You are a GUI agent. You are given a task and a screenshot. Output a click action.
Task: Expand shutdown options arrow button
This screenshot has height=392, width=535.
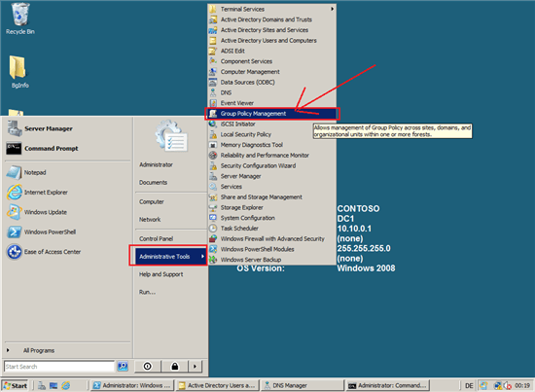pyautogui.click(x=196, y=367)
